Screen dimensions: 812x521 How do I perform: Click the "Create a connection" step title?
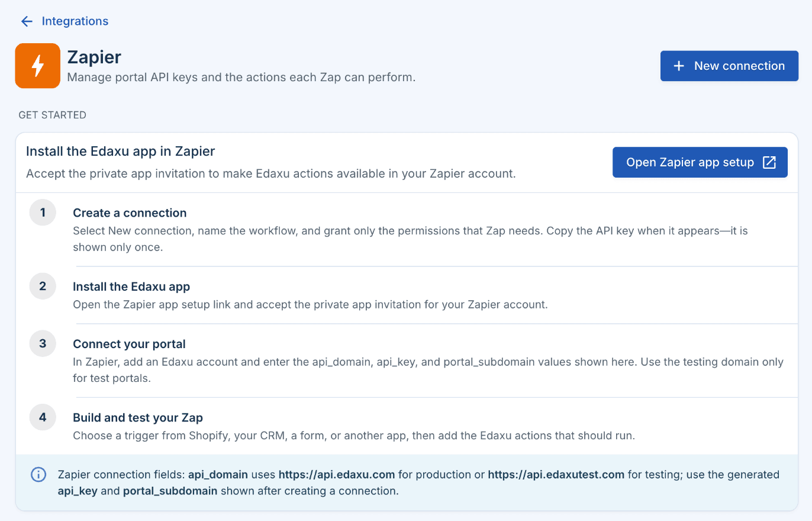(x=130, y=213)
